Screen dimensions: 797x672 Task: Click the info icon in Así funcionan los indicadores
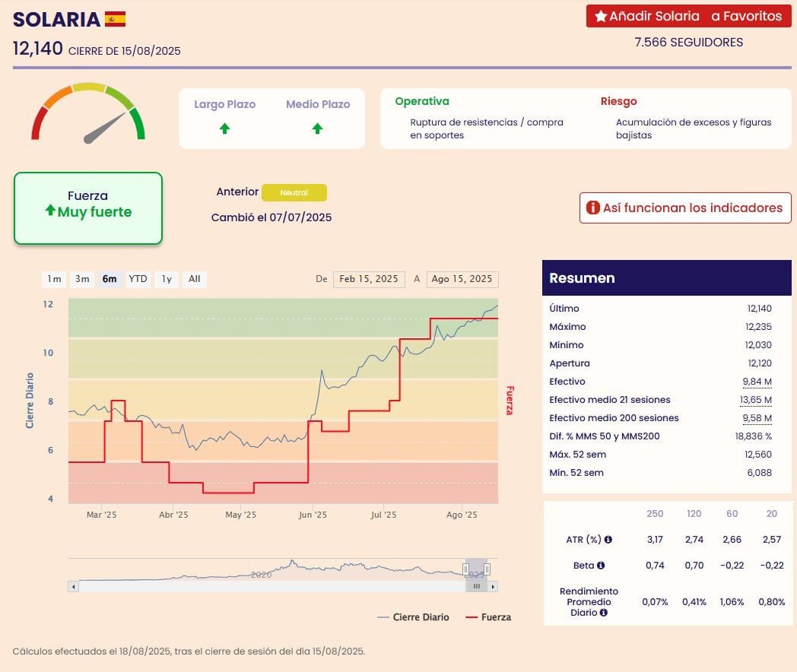coord(592,208)
